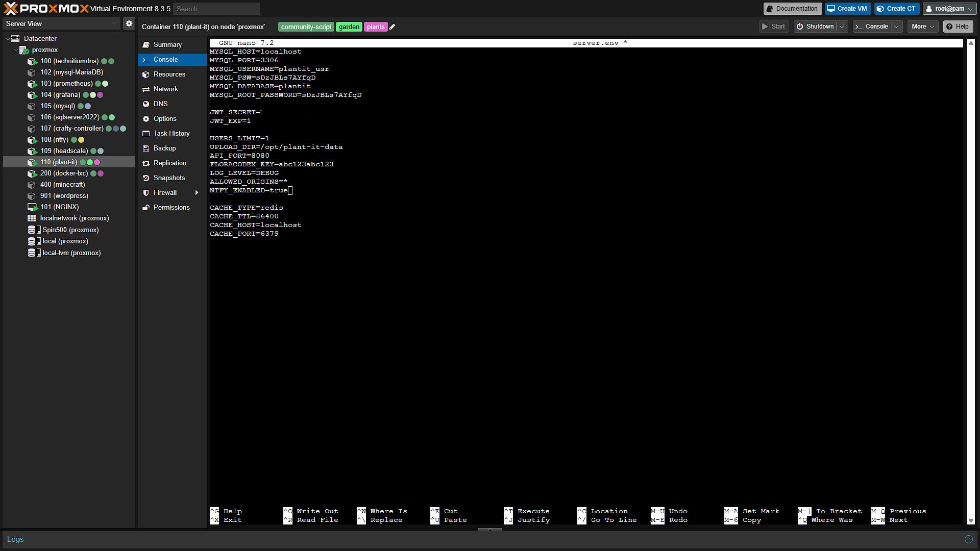Click the Start button
This screenshot has height=551, width=980.
tap(774, 27)
